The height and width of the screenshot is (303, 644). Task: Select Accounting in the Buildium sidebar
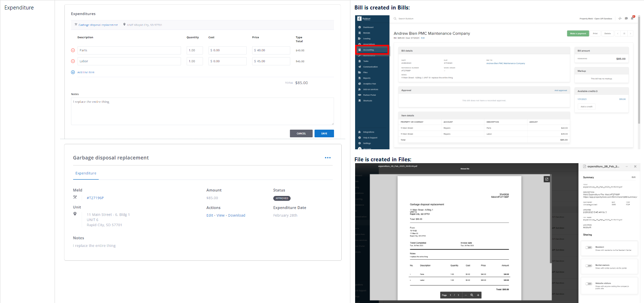372,50
